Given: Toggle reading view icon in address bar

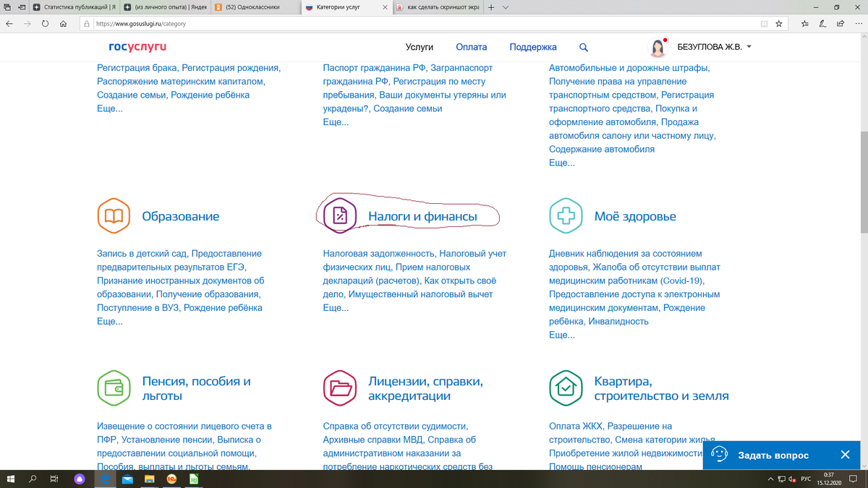Looking at the screenshot, I should point(764,23).
